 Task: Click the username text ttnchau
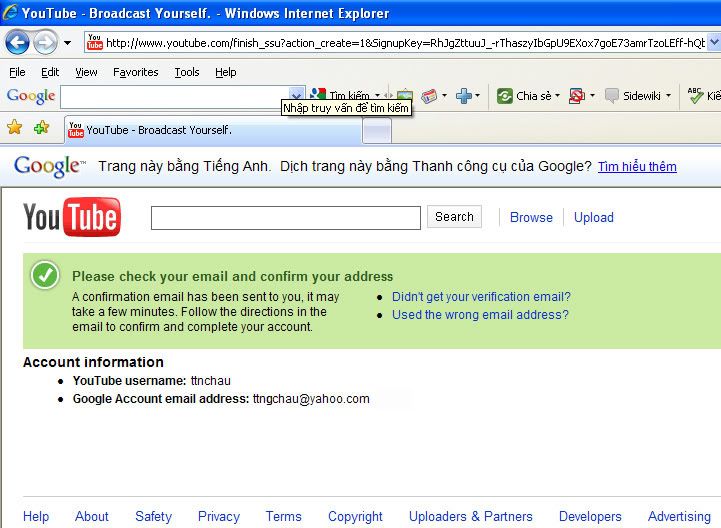tap(211, 381)
